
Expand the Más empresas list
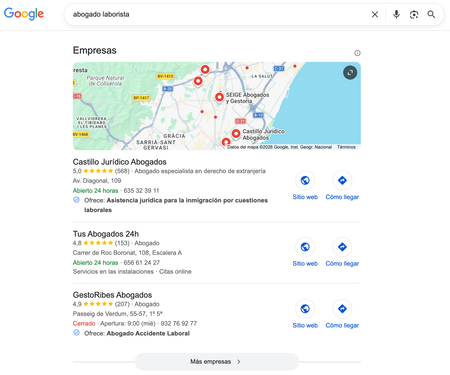(x=217, y=362)
